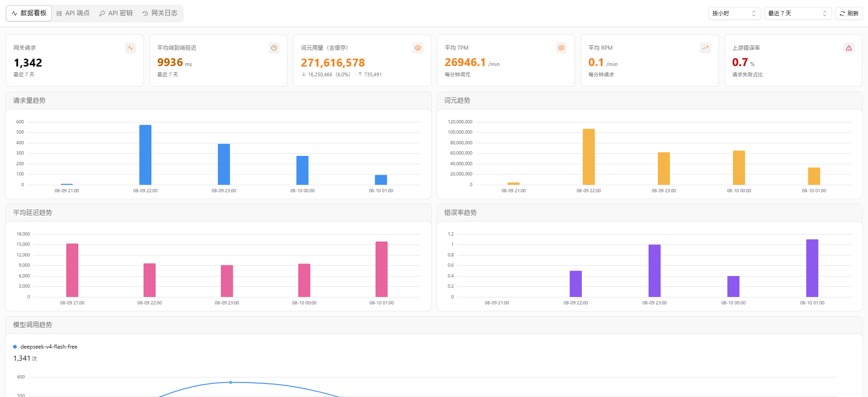Image resolution: width=868 pixels, height=397 pixels.
Task: Click the trend-up icon on 平均 RPM card
Action: 705,48
